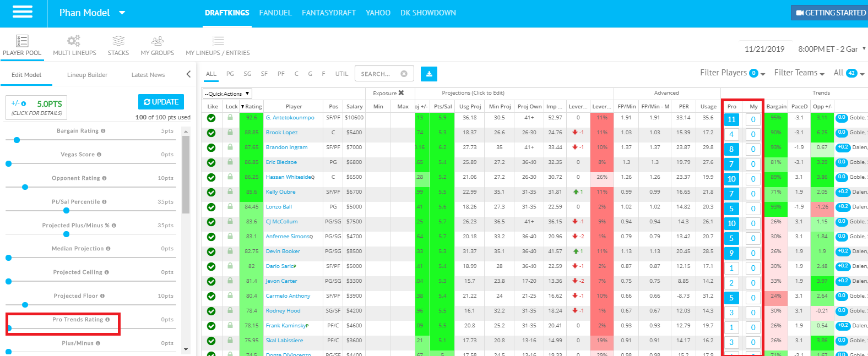Lock Lonzo Ball in lineups
This screenshot has height=356, width=868.
(230, 207)
